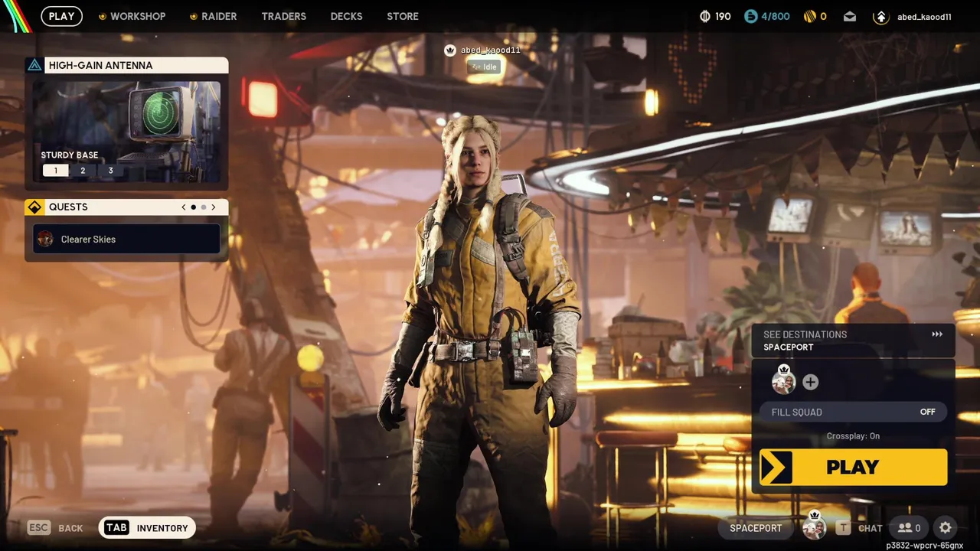Open the friends list showing 0
Screen dimensions: 980x551
pyautogui.click(x=910, y=527)
